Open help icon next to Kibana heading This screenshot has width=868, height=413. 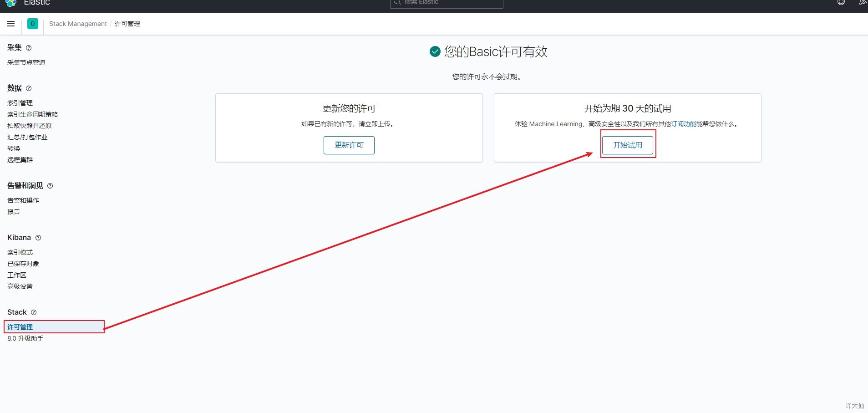pos(38,238)
